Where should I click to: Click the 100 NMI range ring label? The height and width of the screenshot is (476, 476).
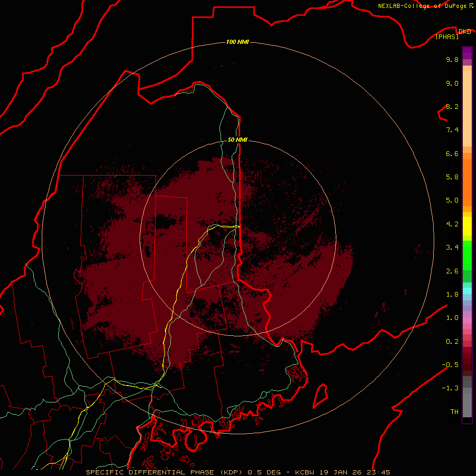tap(237, 42)
